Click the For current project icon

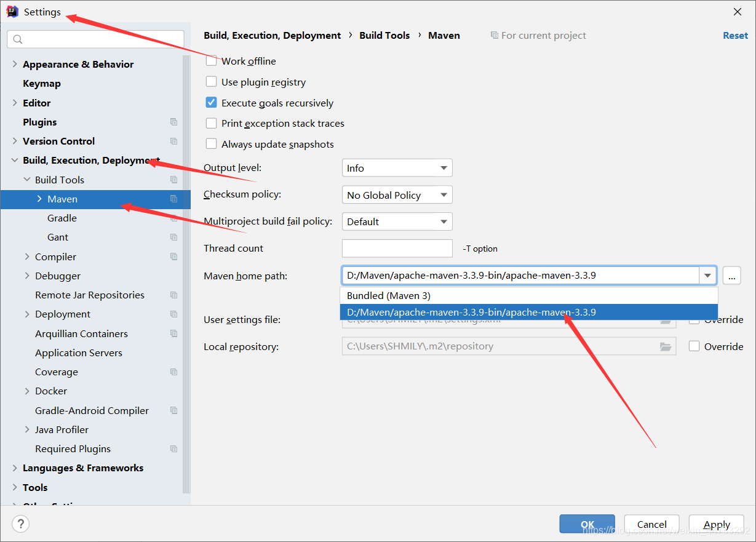[495, 35]
